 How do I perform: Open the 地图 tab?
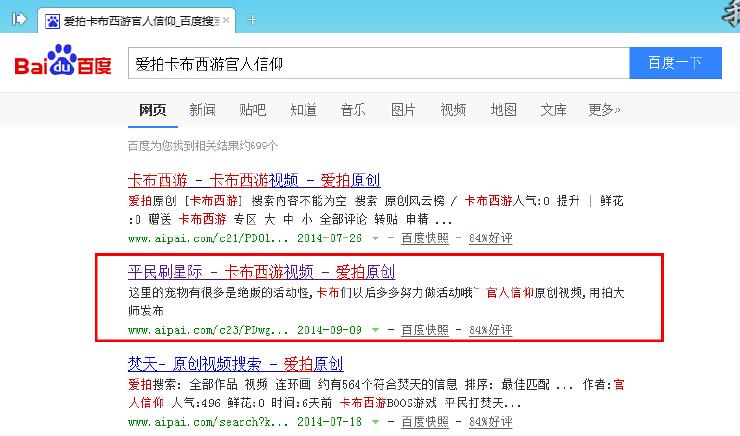(504, 110)
